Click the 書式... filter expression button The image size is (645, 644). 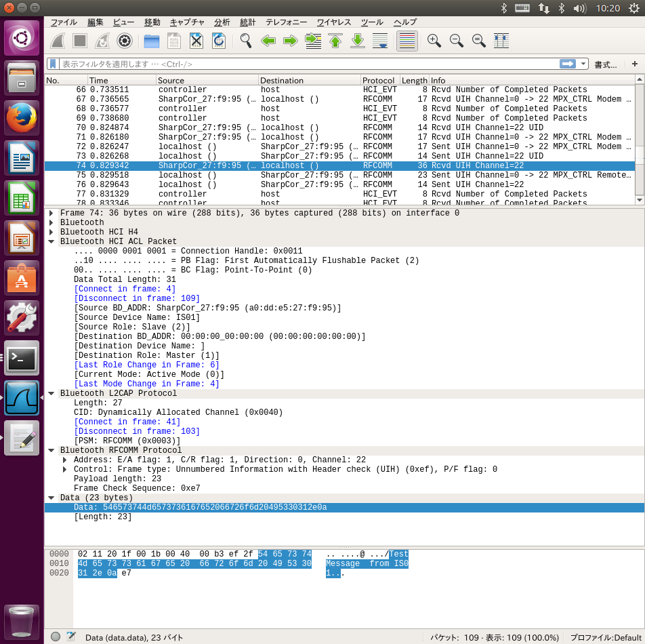(x=605, y=64)
